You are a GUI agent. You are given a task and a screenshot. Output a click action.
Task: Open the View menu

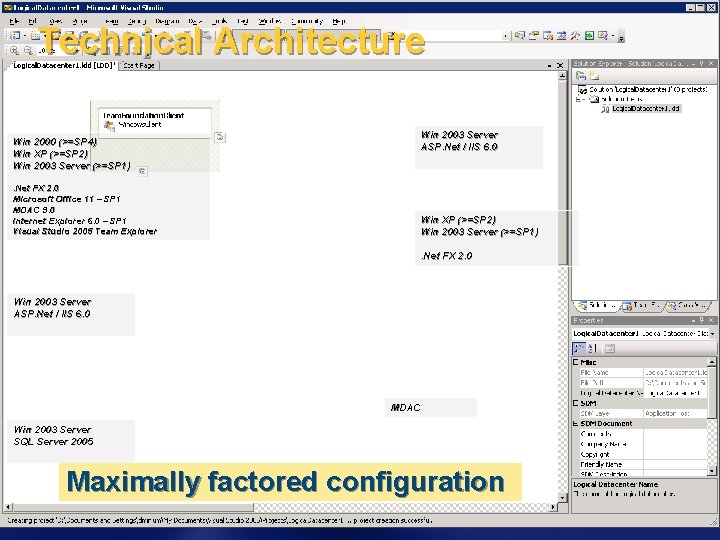tap(56, 21)
